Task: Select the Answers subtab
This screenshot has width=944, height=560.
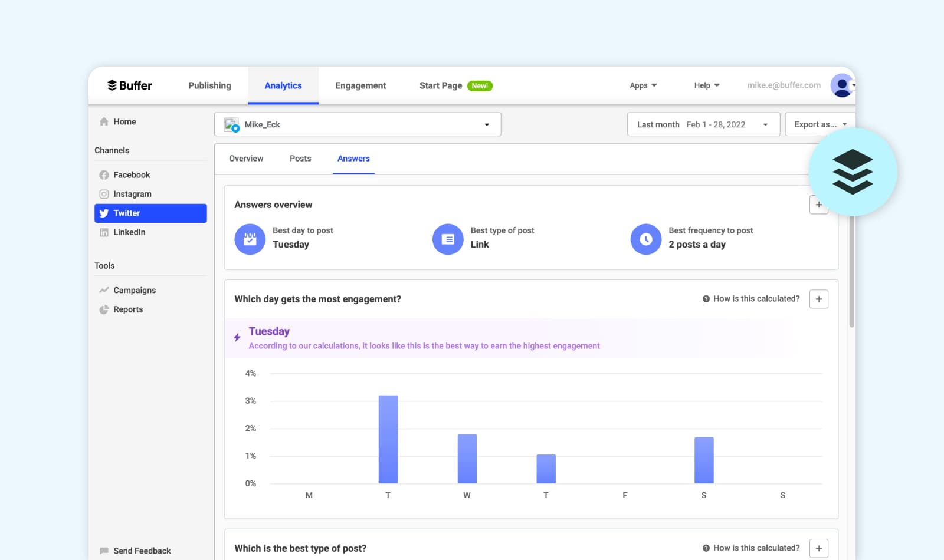Action: (353, 159)
